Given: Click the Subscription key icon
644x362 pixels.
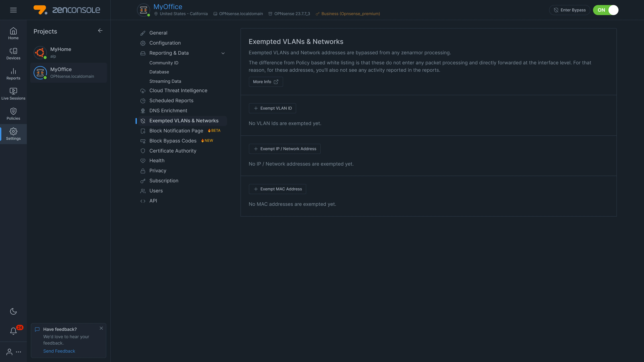Looking at the screenshot, I should tap(143, 181).
